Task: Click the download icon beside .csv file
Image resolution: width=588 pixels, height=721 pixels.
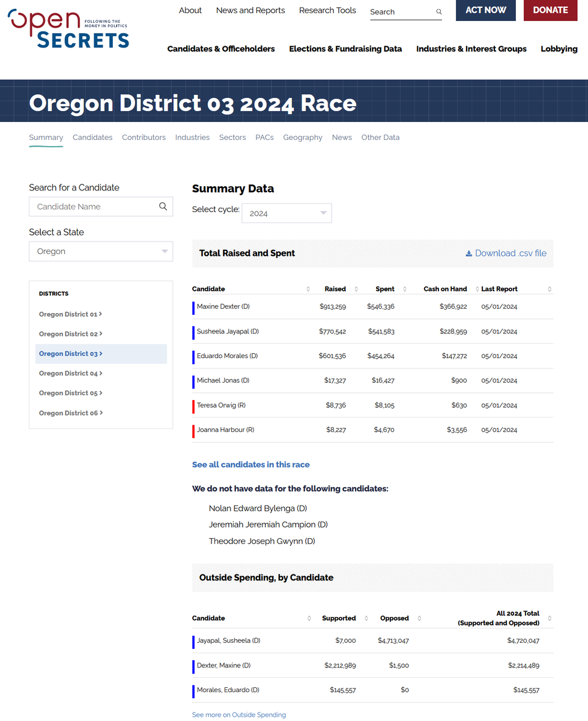Action: click(x=469, y=254)
